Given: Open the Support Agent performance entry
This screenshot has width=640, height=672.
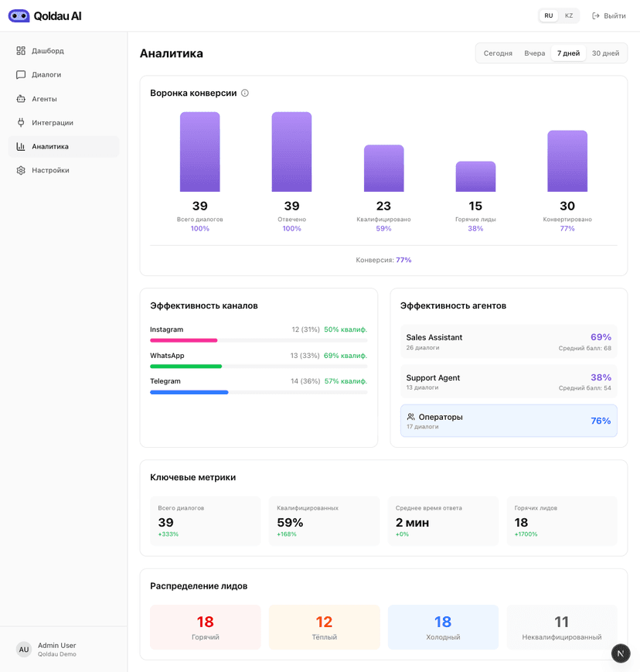Looking at the screenshot, I should (x=509, y=381).
